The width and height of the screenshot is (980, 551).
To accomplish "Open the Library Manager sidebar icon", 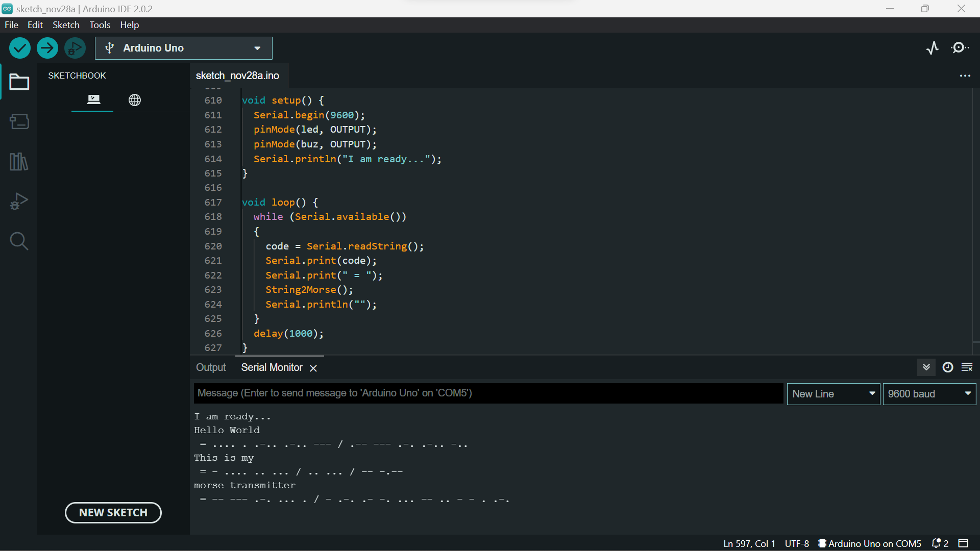I will coord(19,161).
